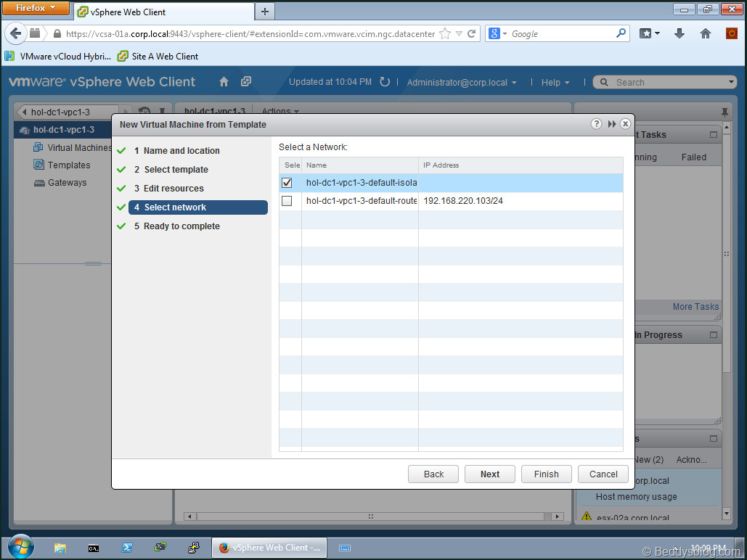
Task: Open Firefox downloads arrow
Action: click(679, 33)
